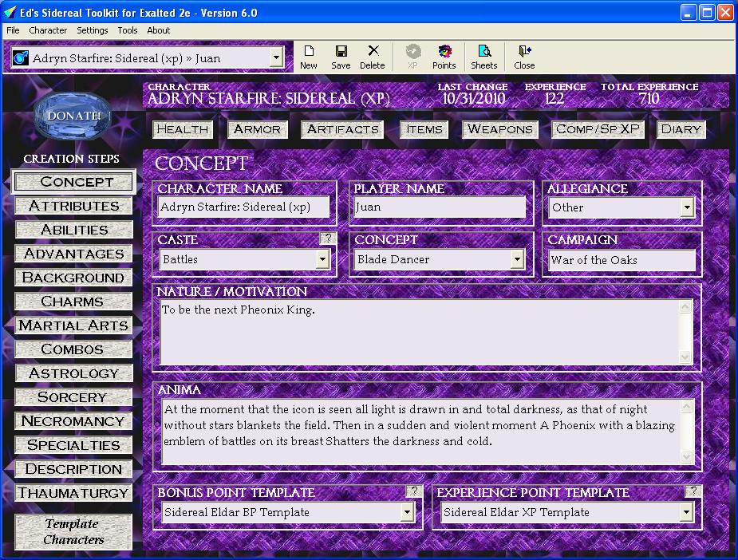The width and height of the screenshot is (738, 560).
Task: Expand the Experience Point Template dropdown
Action: click(687, 512)
